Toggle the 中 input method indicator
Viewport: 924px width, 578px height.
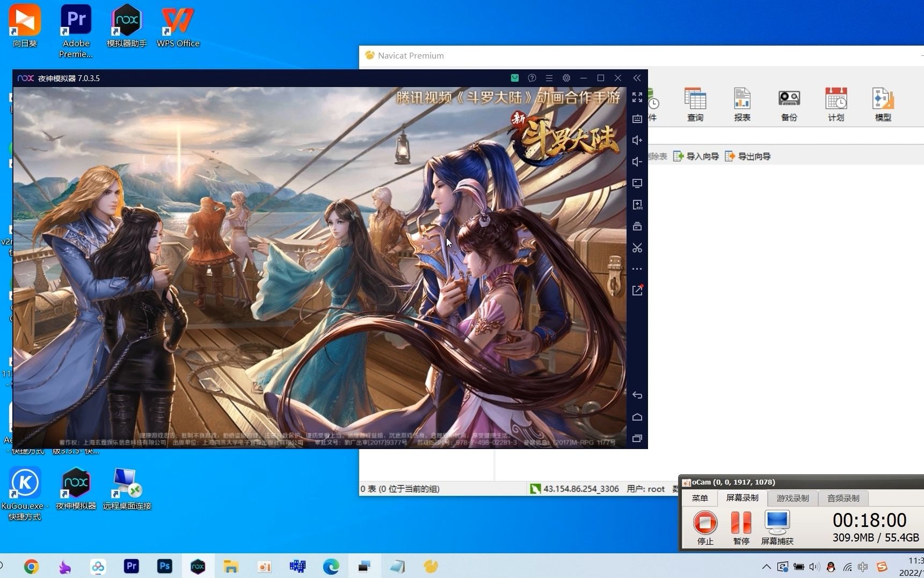coord(863,567)
